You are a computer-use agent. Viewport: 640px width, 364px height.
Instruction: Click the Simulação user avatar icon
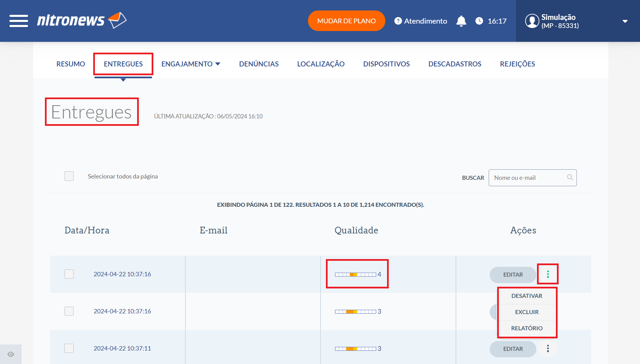(x=532, y=21)
